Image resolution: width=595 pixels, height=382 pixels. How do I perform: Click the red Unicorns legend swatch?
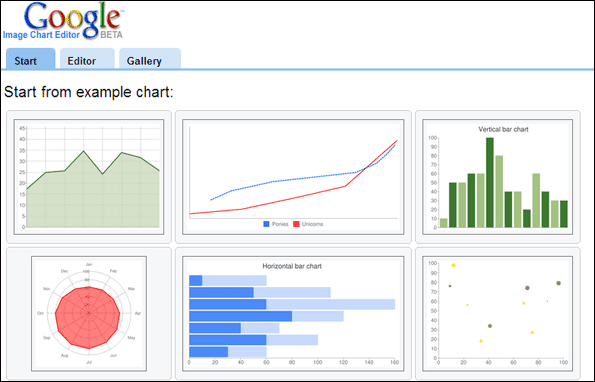pos(296,224)
